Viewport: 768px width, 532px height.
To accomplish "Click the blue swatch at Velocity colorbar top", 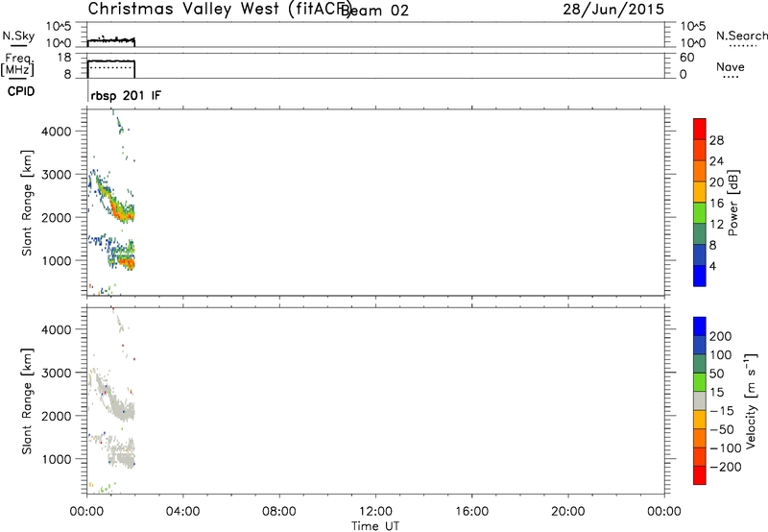I will point(700,326).
